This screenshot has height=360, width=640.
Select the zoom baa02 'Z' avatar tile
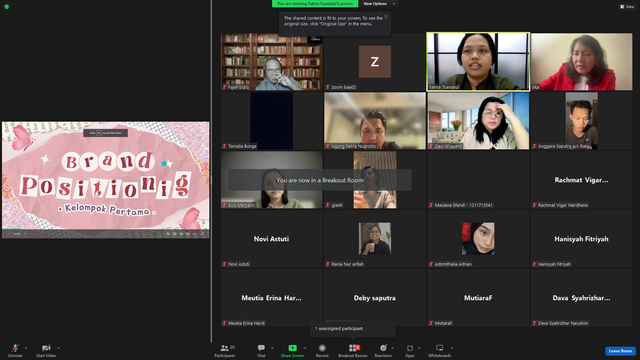point(375,62)
